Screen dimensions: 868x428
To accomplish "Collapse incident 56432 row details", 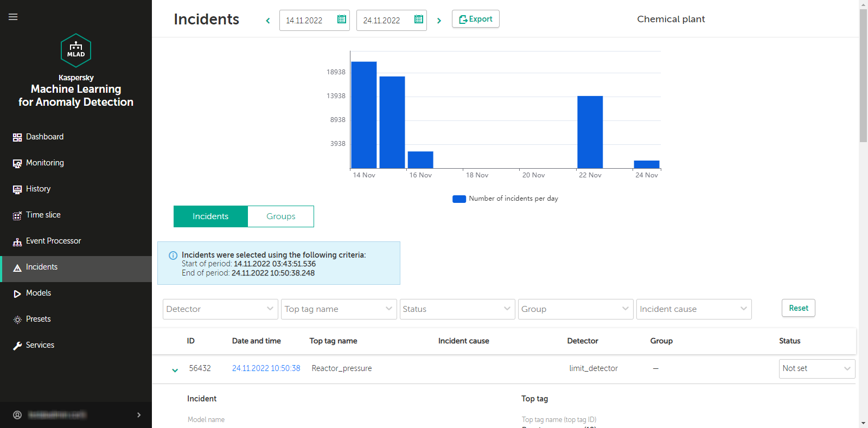I will click(x=175, y=370).
